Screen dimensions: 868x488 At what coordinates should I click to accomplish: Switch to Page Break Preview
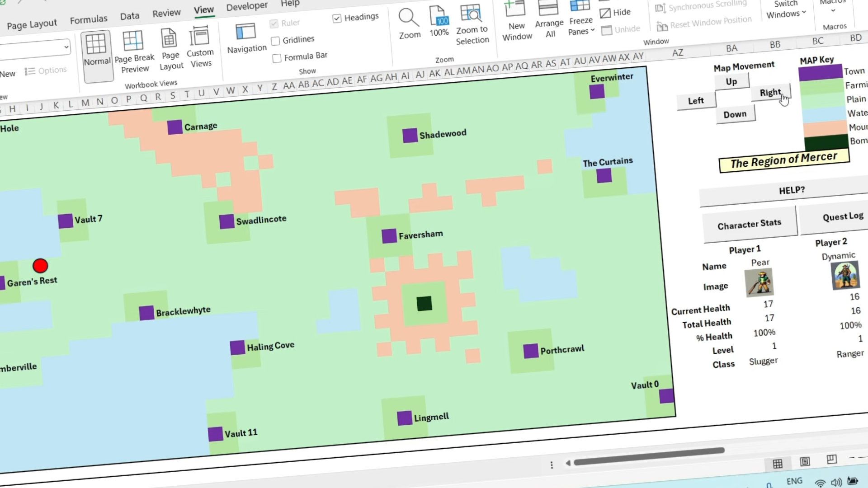point(134,50)
